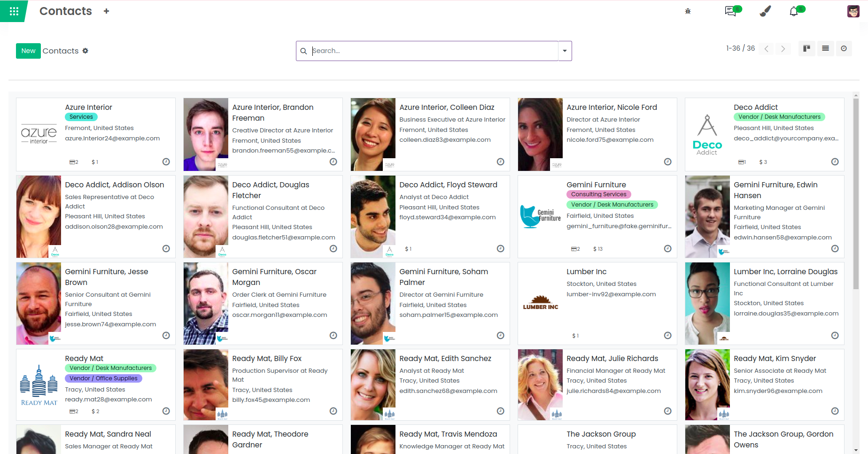Viewport: 868px width, 454px height.
Task: Open the conversations messages icon
Action: coord(730,11)
